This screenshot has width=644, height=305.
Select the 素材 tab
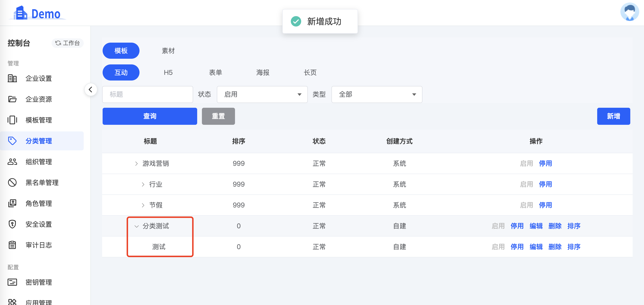coord(168,51)
